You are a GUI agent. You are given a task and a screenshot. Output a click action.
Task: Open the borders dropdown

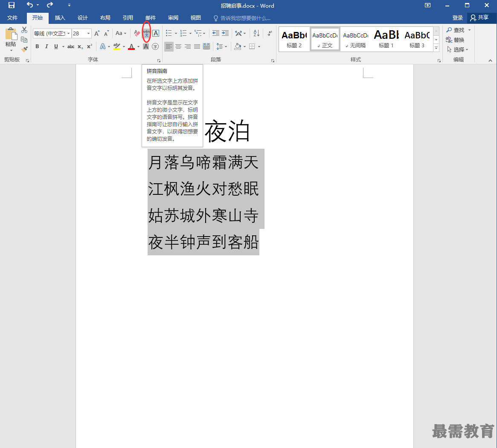pos(259,46)
